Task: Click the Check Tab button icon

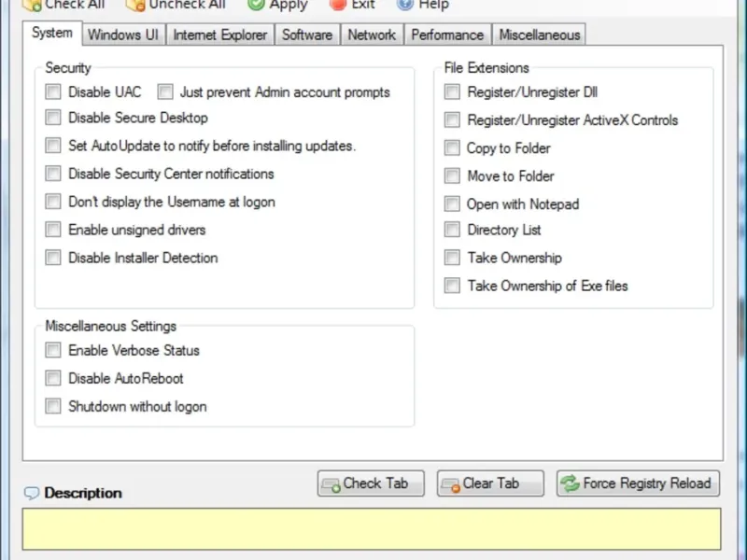Action: tap(331, 484)
